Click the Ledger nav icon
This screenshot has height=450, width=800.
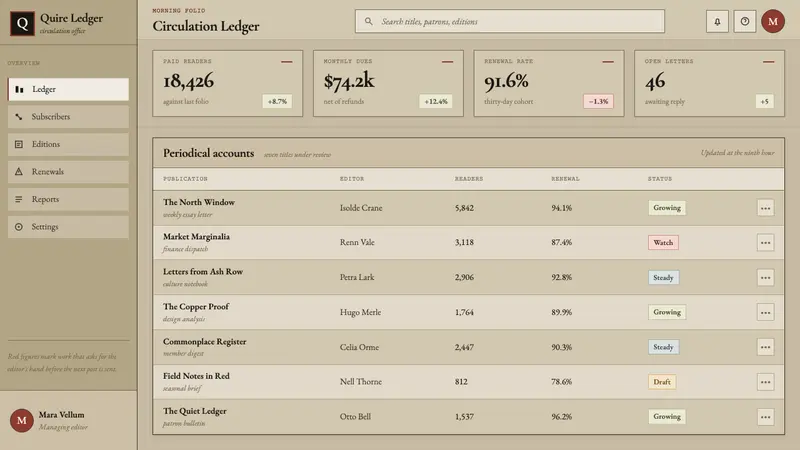pos(19,89)
